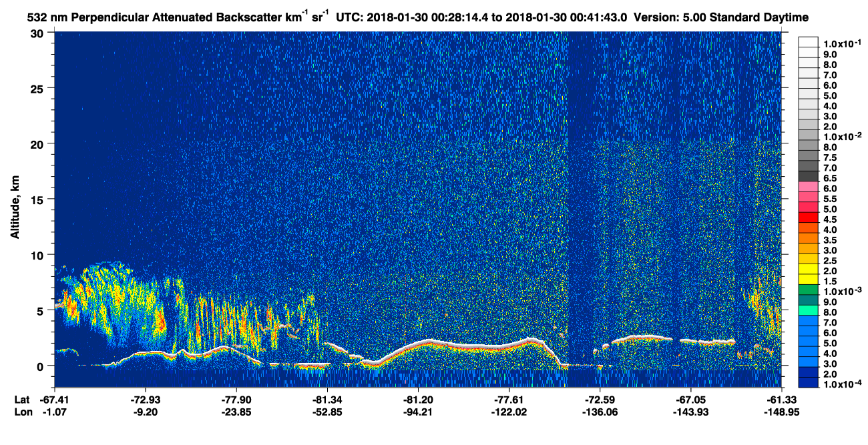Click latitude value -81.20
Image resolution: width=868 pixels, height=445 pixels.
click(x=418, y=399)
